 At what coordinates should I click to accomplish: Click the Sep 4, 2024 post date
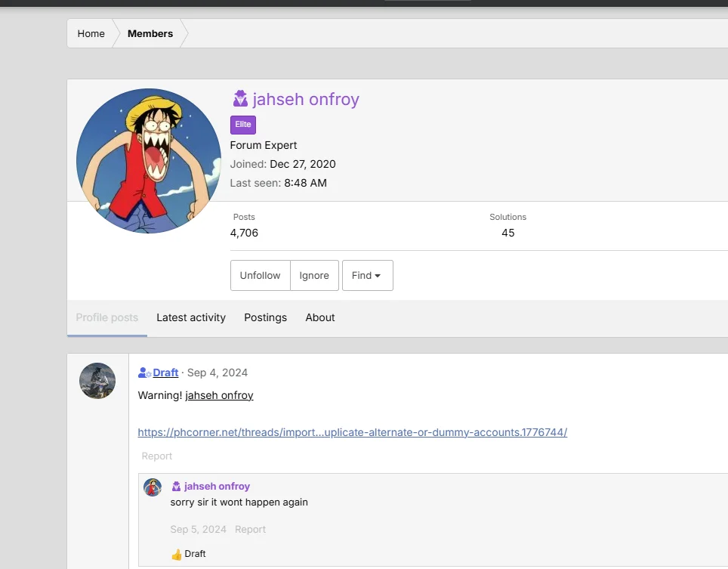(217, 373)
